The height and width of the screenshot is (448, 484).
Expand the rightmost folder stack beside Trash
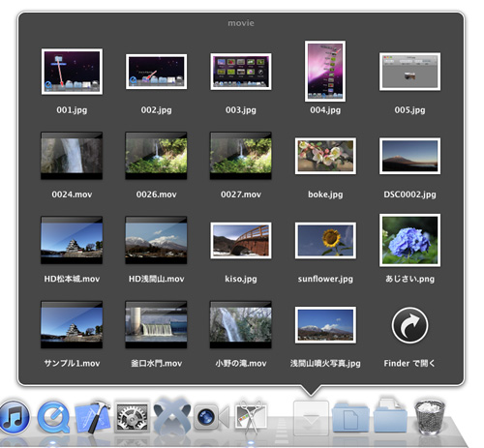pyautogui.click(x=390, y=415)
